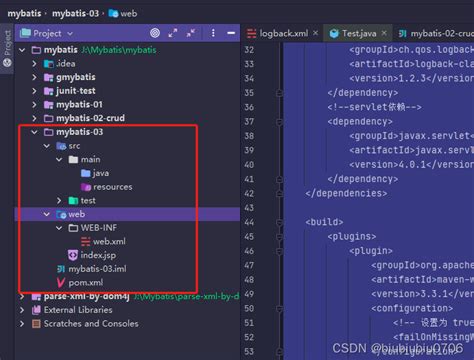Collapse the mybatis-03 module arrow
The height and width of the screenshot is (360, 474).
(34, 132)
